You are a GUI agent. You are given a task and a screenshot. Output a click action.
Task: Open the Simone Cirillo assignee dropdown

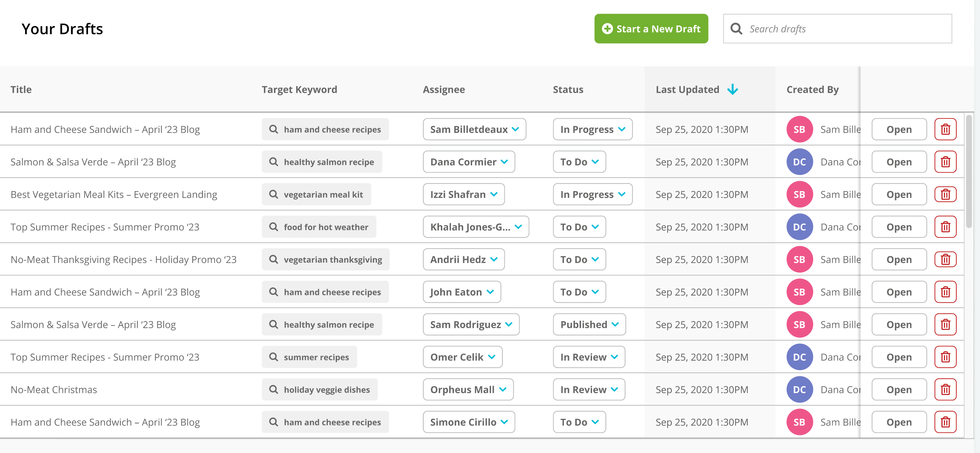(x=469, y=422)
